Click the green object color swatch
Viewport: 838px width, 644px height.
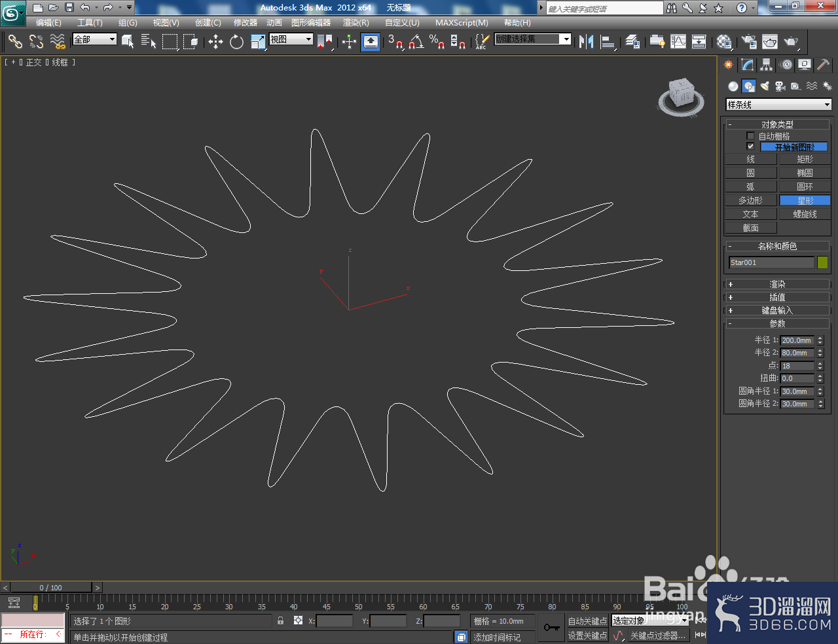[x=822, y=262]
